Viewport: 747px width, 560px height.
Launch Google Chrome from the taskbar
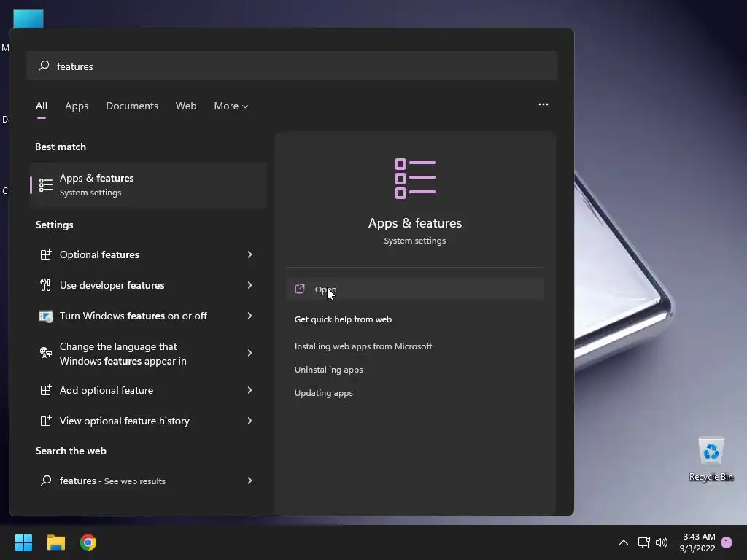pos(88,542)
